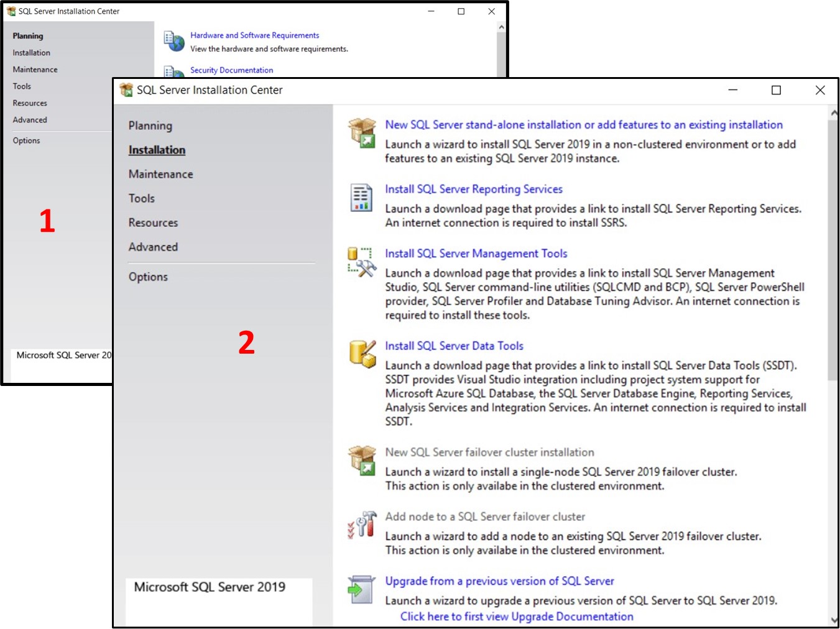The width and height of the screenshot is (840, 629).
Task: Open Hardware and Software Requirements link in back window
Action: tap(254, 35)
